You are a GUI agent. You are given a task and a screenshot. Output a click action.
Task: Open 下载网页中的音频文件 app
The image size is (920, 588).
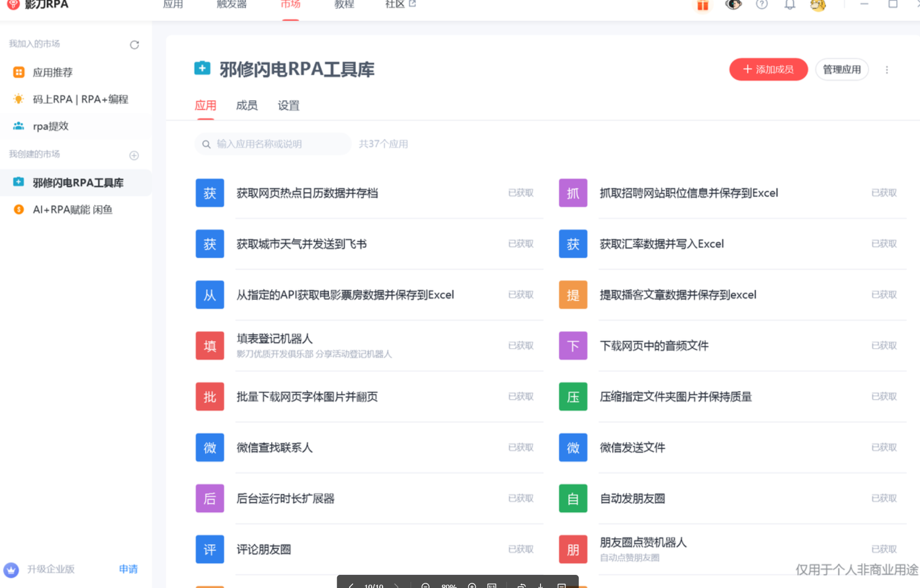[654, 346]
